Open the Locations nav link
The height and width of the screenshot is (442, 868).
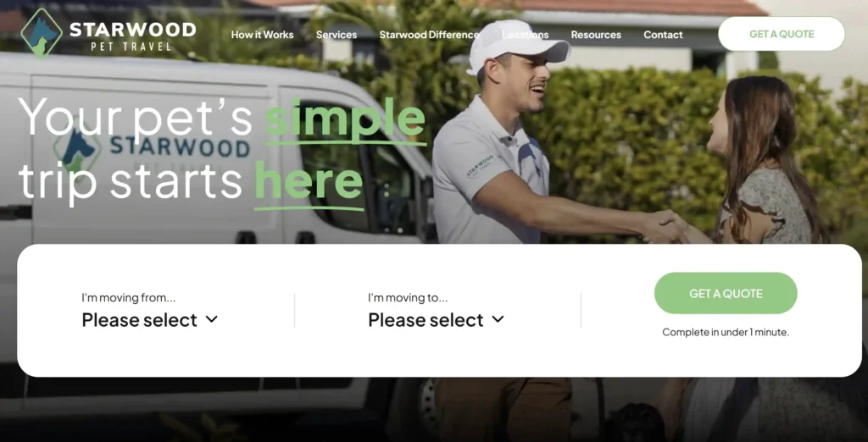[x=526, y=35]
